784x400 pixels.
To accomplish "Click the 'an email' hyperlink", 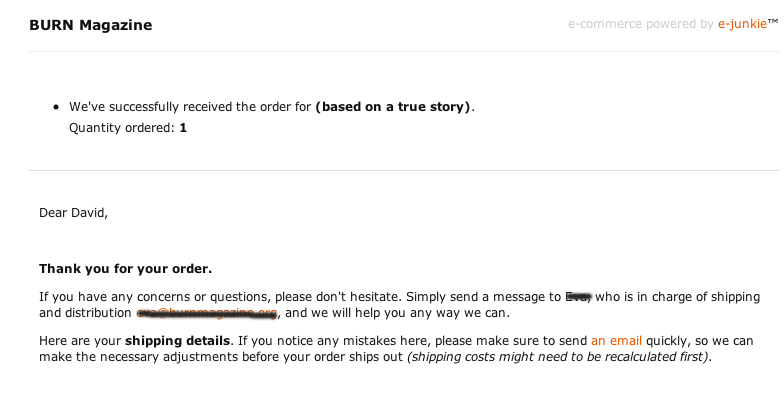I will [x=616, y=341].
